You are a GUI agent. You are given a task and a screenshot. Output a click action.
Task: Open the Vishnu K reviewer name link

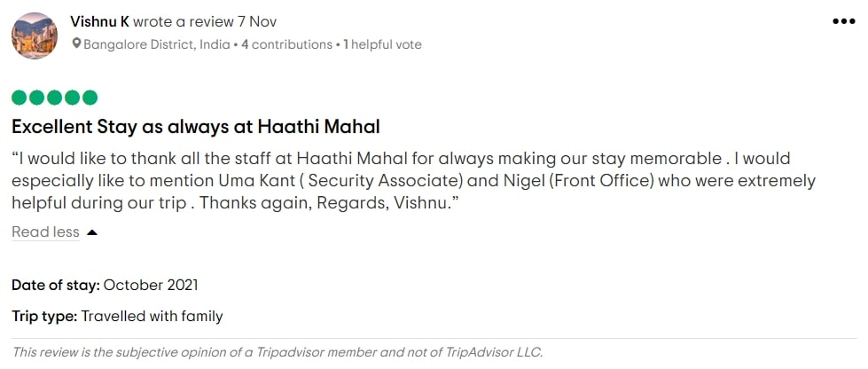[99, 21]
